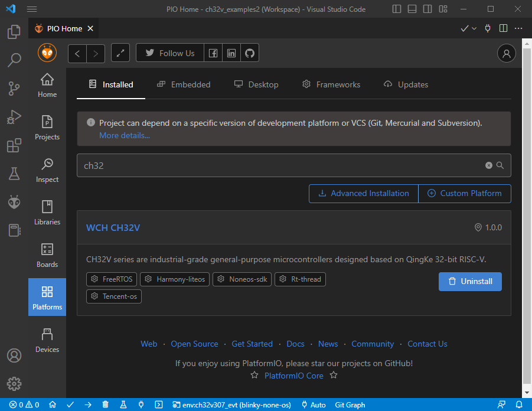Click the split editor icon in editor toolbar

503,28
